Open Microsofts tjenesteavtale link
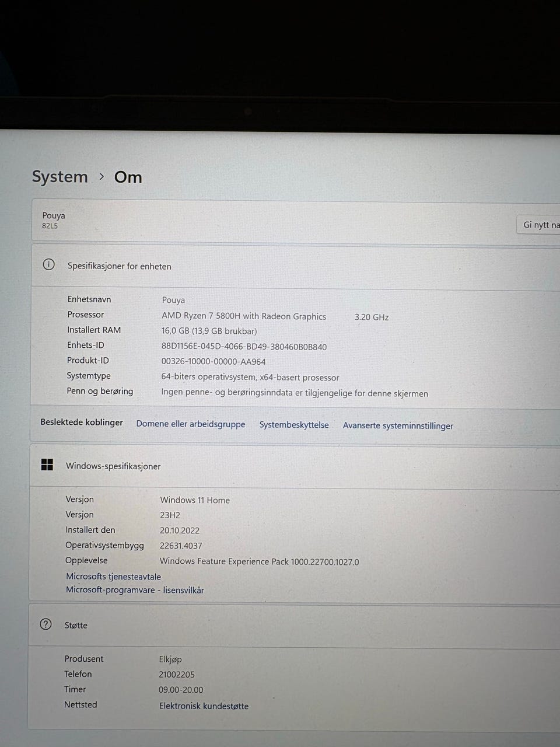This screenshot has width=560, height=747. pos(113,577)
